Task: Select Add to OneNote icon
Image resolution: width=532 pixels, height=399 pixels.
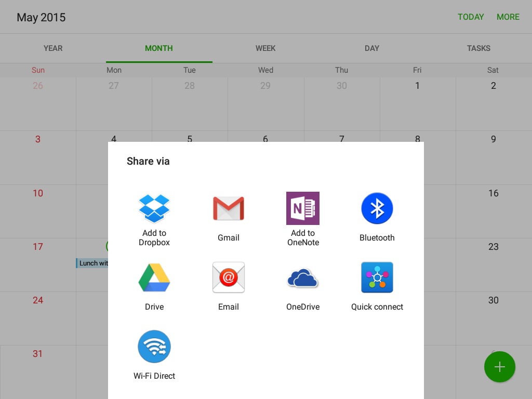Action: (303, 208)
